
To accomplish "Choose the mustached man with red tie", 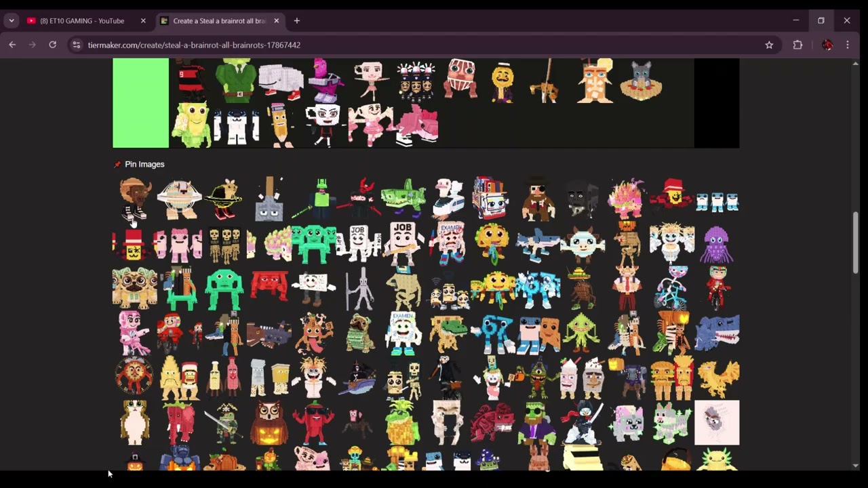I will [x=627, y=289].
